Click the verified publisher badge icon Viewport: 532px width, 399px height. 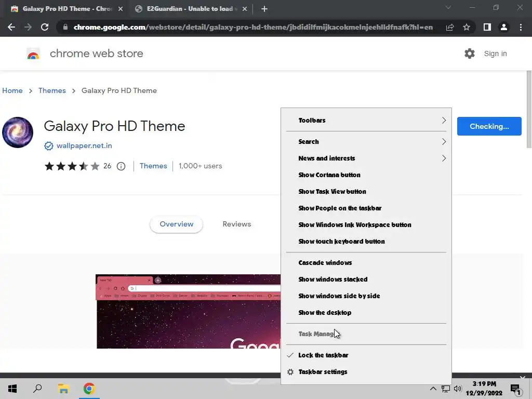tap(48, 146)
